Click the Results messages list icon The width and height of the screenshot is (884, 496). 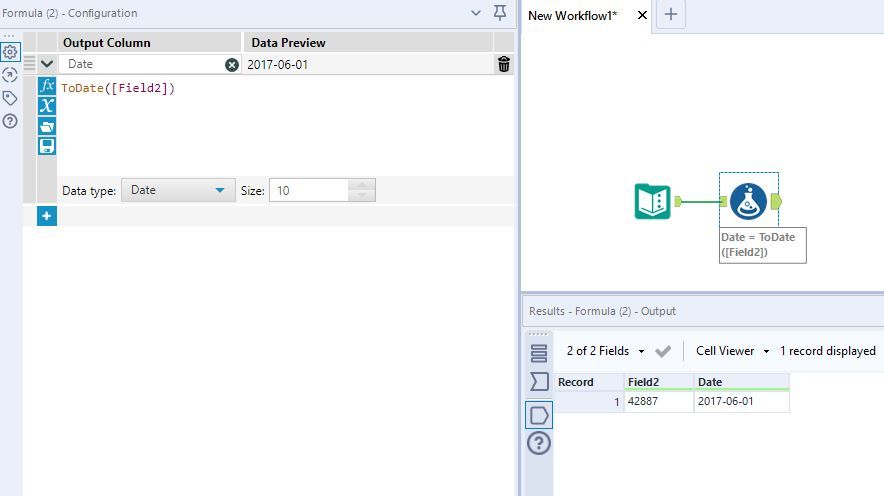pyautogui.click(x=539, y=353)
